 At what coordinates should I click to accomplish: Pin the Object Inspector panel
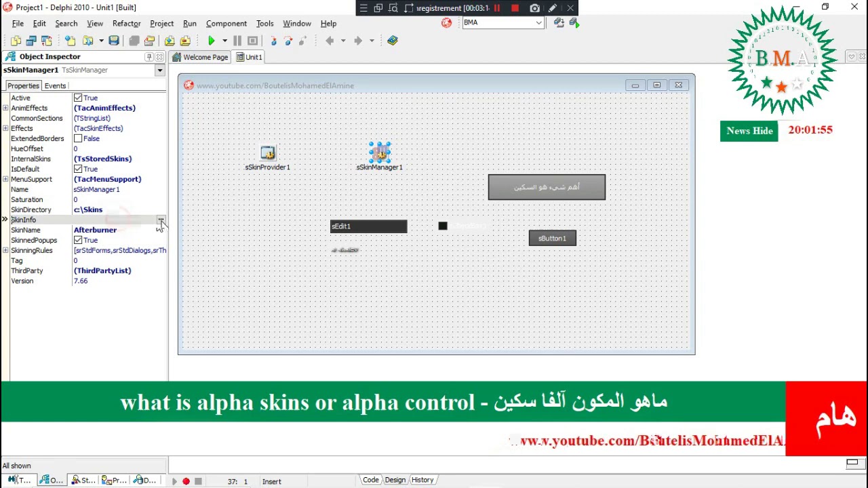coord(149,57)
